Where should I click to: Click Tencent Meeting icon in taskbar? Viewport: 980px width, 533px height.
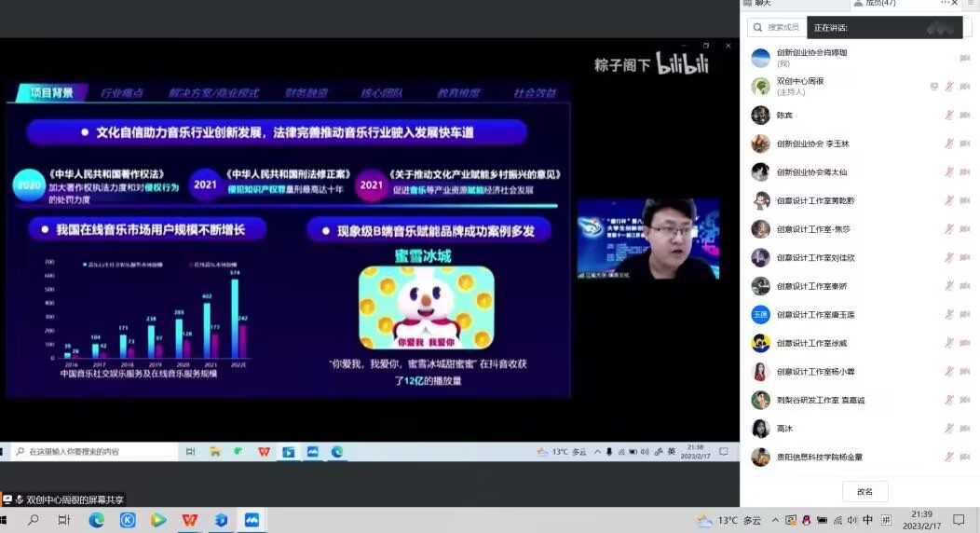pyautogui.click(x=252, y=520)
